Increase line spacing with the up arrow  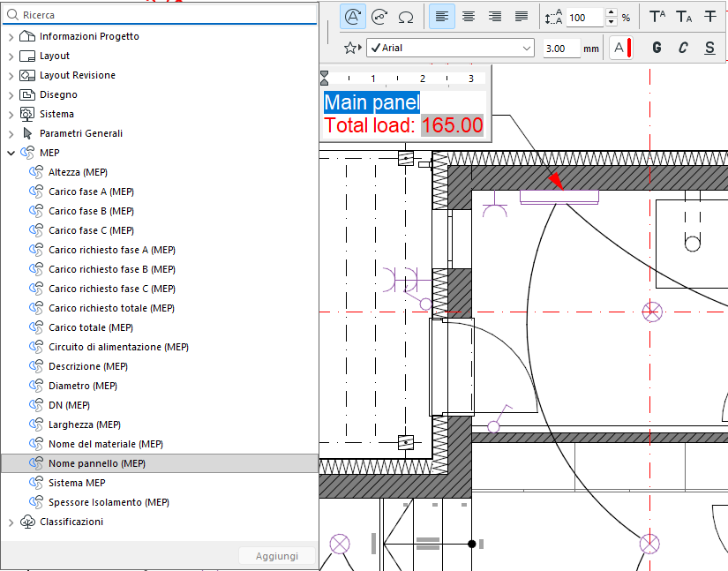[x=612, y=13]
